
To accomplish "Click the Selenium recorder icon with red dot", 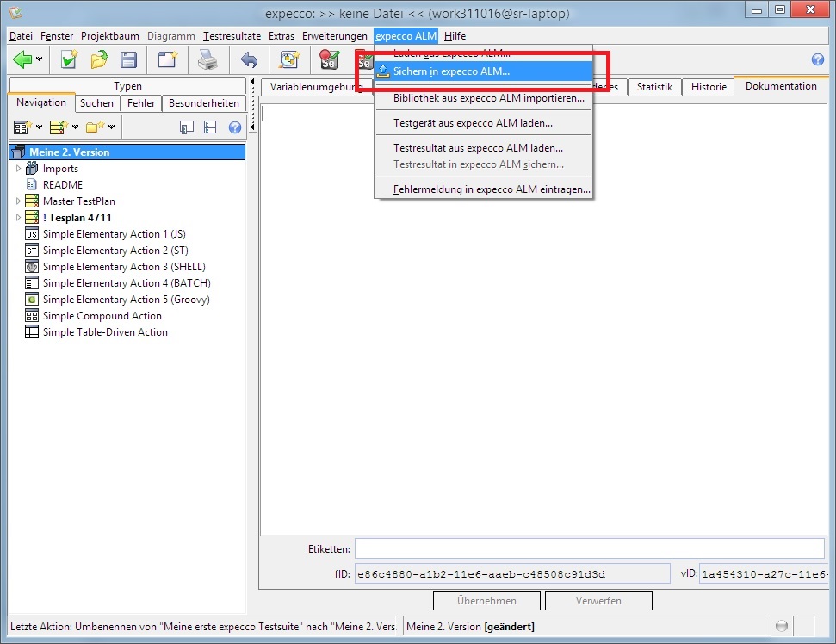I will coord(329,59).
